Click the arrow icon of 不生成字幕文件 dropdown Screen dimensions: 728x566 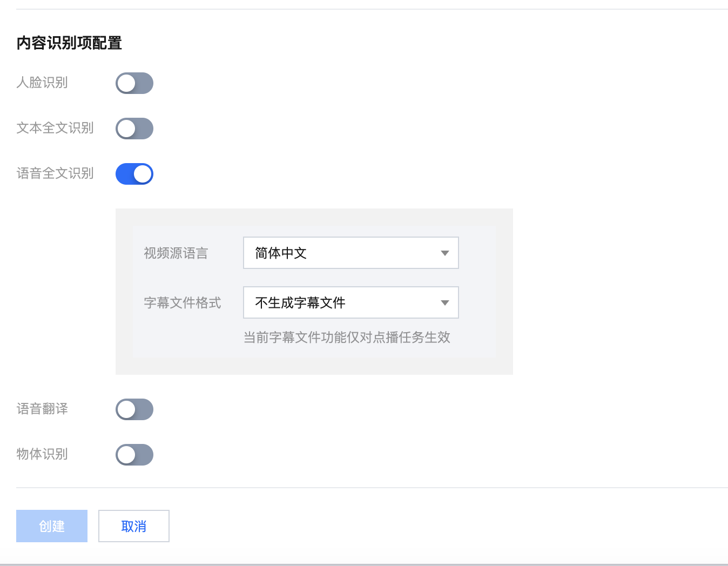[445, 303]
